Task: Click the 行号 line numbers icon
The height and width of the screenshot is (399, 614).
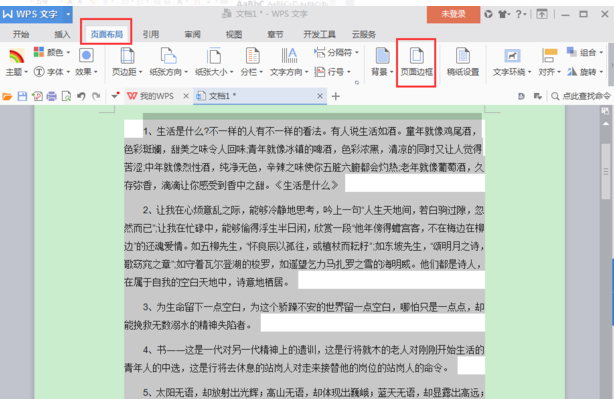Action: coord(319,72)
